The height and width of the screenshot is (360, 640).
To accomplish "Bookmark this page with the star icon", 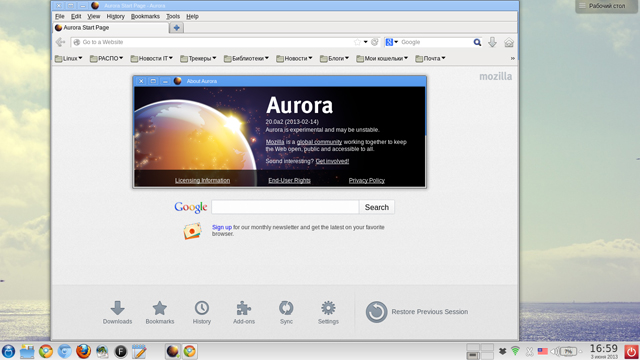I will [358, 42].
